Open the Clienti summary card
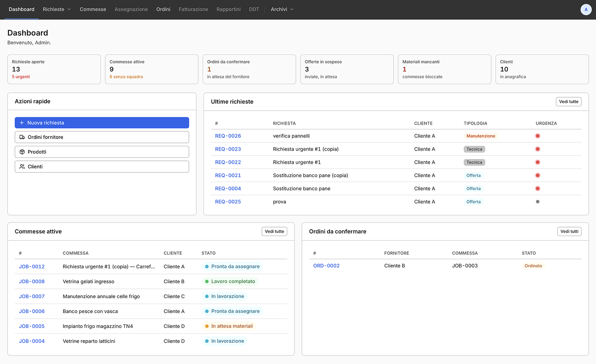The image size is (596, 364). [x=542, y=69]
